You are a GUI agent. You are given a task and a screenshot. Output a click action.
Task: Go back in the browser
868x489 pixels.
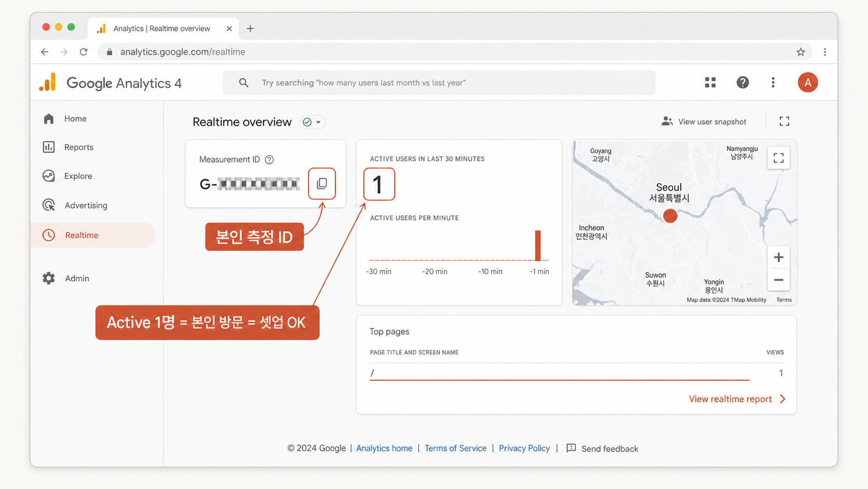45,52
